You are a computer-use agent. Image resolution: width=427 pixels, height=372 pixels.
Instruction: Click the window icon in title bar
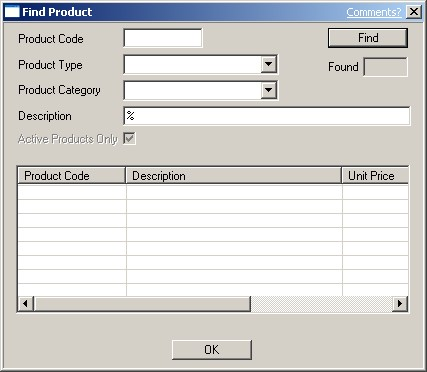(12, 12)
